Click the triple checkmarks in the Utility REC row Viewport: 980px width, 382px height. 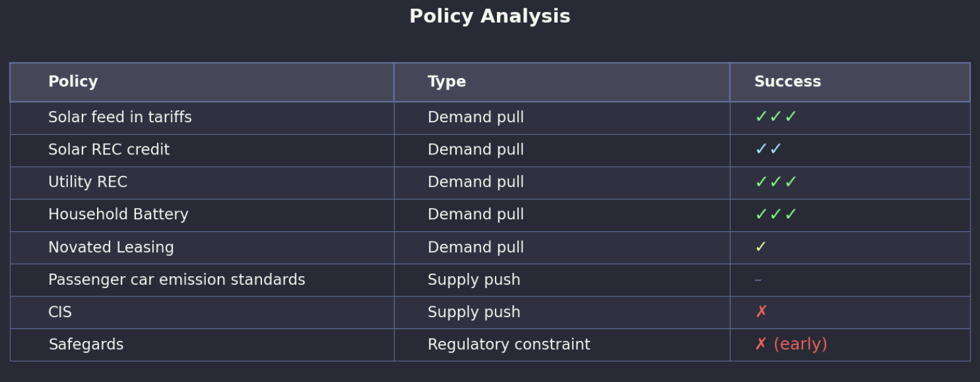click(x=776, y=183)
